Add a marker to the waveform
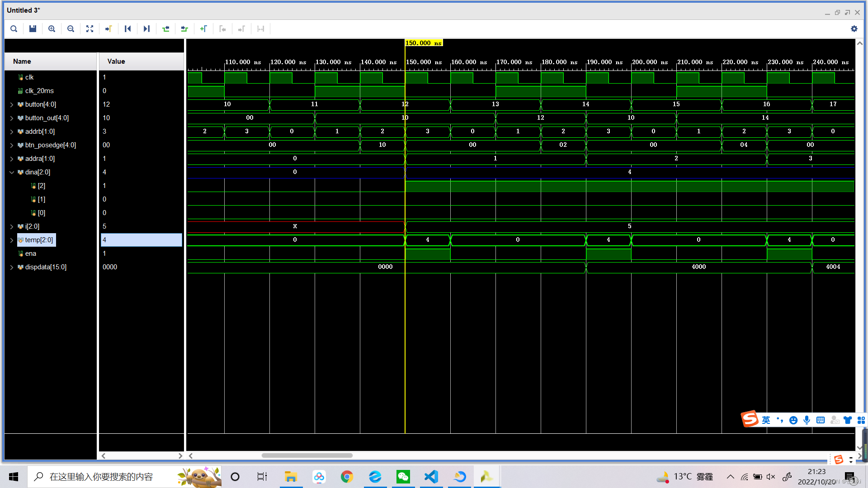Viewport: 868px width, 488px height. click(203, 29)
